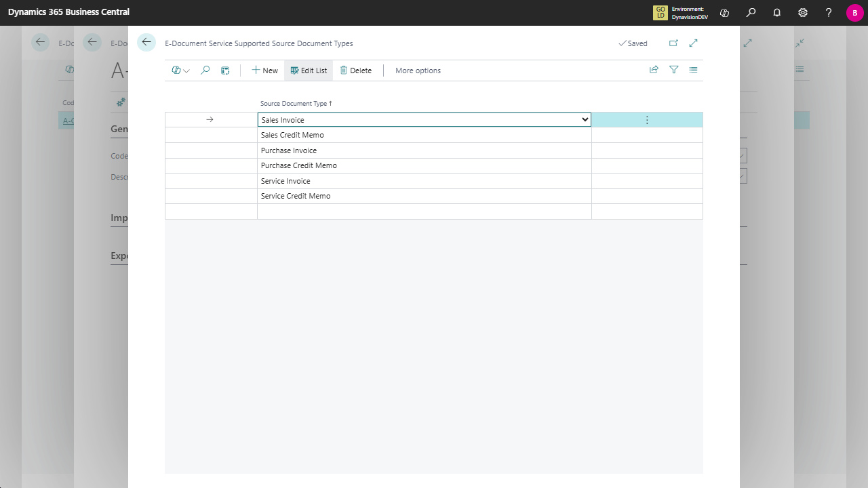Screen dimensions: 868x488
Task: Open page in new window
Action: [673, 43]
